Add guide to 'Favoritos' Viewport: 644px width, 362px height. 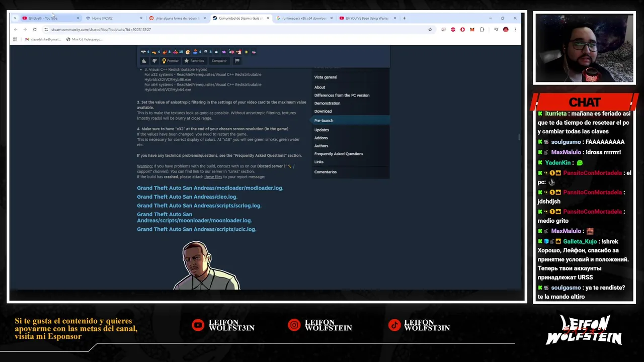[x=194, y=61]
